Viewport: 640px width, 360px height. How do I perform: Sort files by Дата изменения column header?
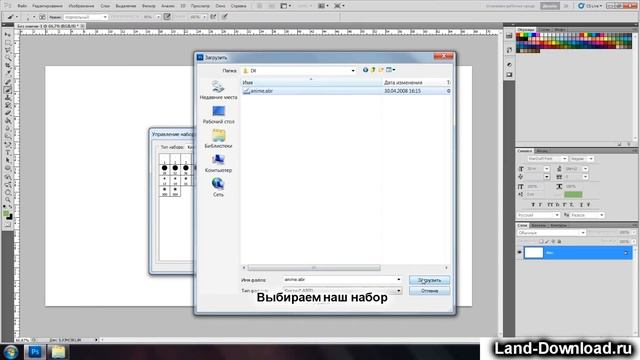click(x=413, y=82)
